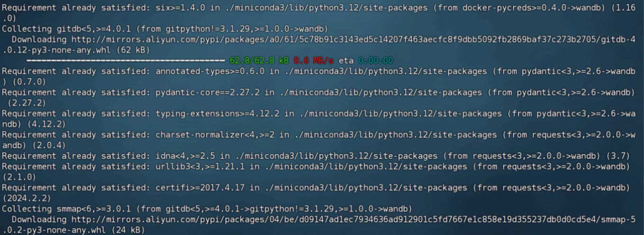
Task: Open the gitdb wheel download URL
Action: 354,39
